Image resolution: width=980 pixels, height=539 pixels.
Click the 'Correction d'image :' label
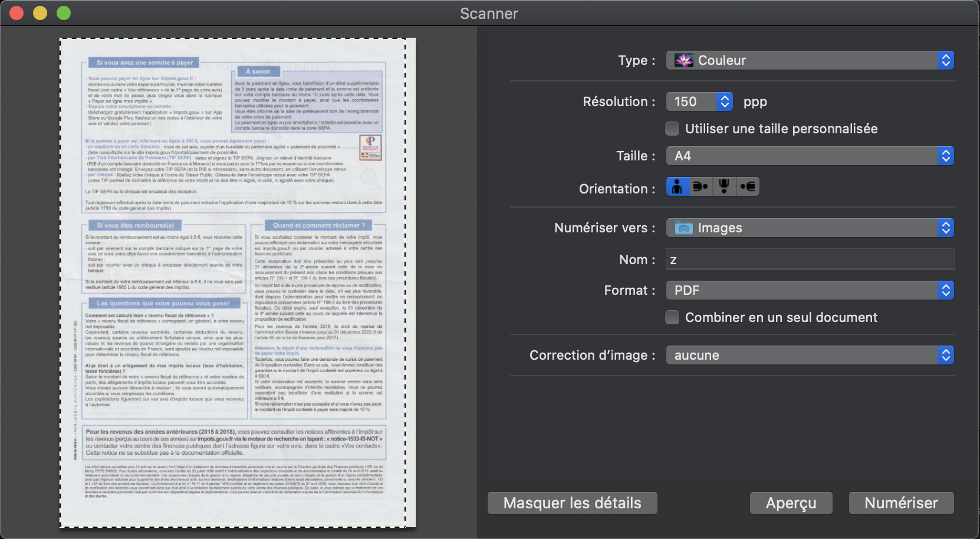click(593, 355)
